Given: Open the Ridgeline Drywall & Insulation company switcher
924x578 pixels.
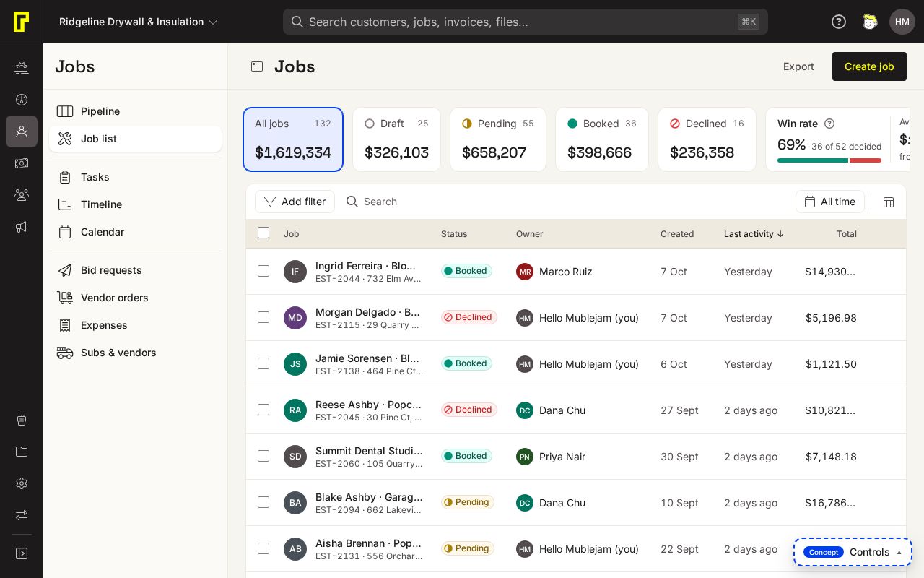Looking at the screenshot, I should tap(139, 22).
